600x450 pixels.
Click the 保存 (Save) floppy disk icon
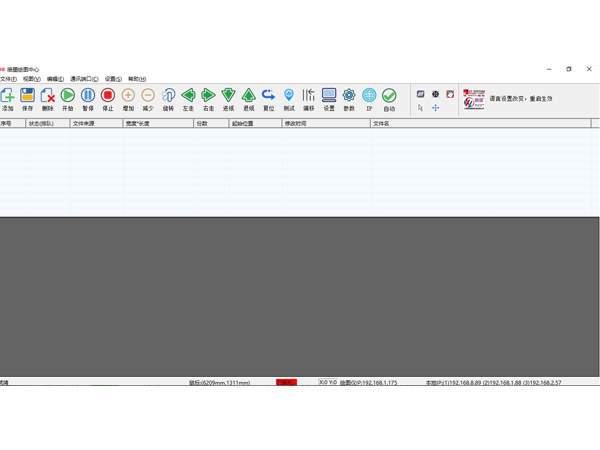pyautogui.click(x=28, y=97)
